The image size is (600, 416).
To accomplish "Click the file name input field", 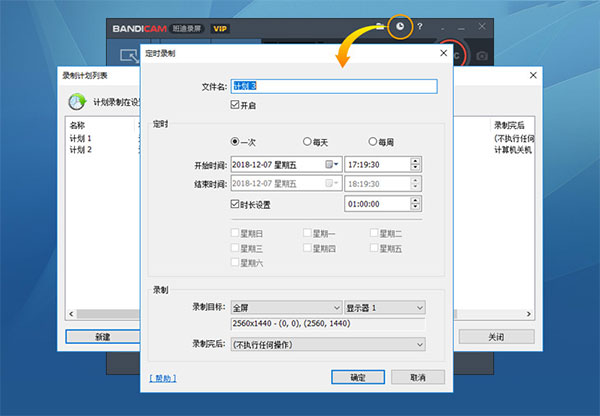I will pyautogui.click(x=334, y=86).
